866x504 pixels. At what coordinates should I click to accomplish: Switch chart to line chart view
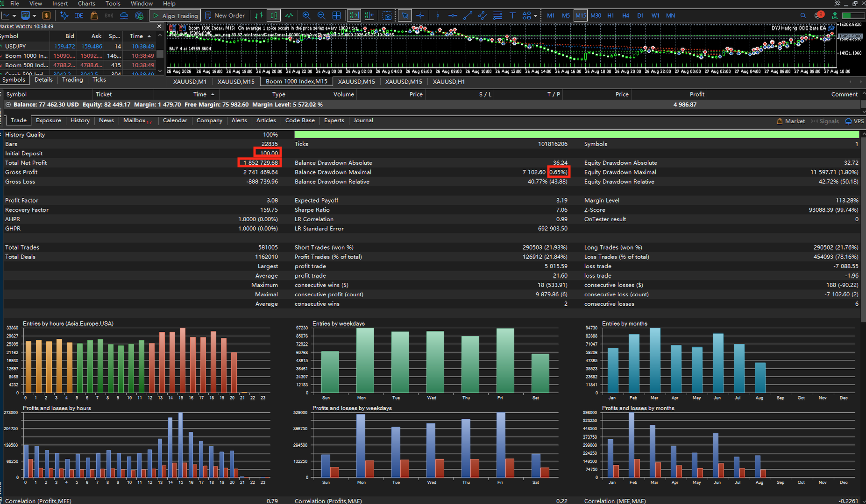coord(289,15)
